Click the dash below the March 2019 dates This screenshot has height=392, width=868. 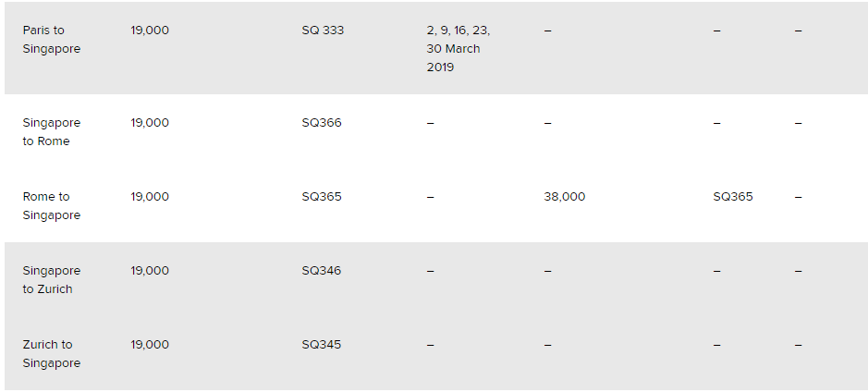[431, 123]
